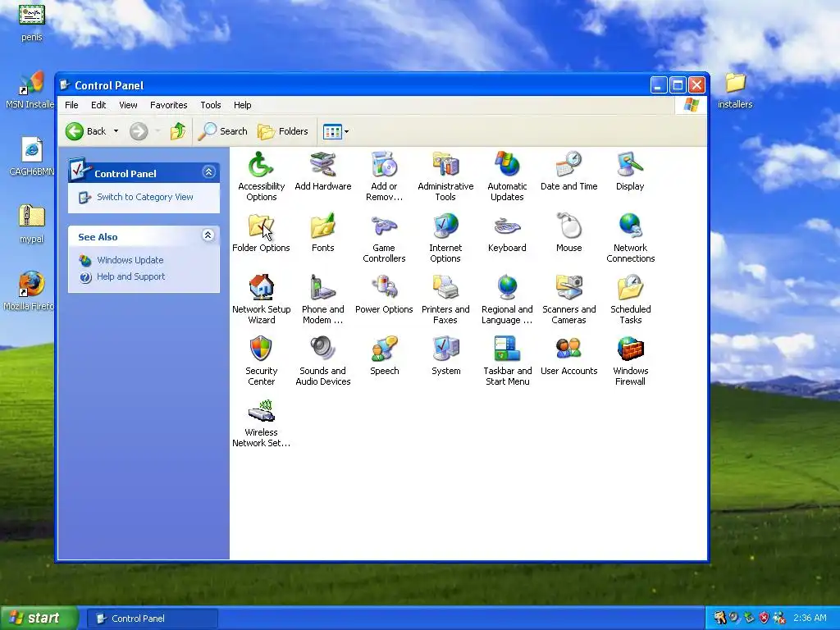Select Network Setup Wizard icon
The image size is (840, 630).
[261, 299]
